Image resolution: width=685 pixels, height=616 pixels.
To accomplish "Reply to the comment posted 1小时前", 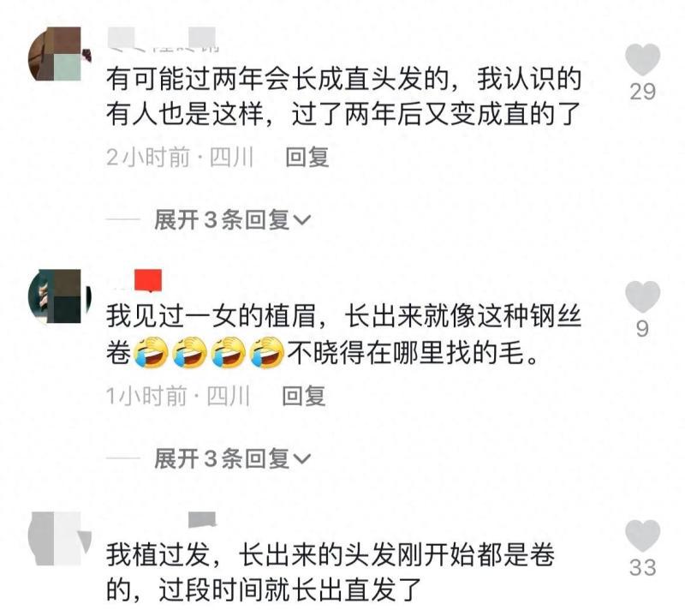I will coord(304,396).
